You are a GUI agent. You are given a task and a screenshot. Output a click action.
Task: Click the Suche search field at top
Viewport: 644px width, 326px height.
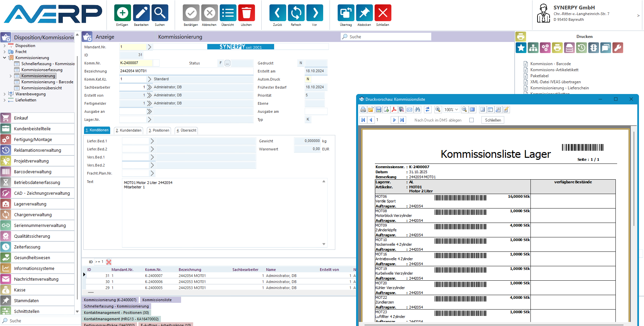tap(386, 37)
